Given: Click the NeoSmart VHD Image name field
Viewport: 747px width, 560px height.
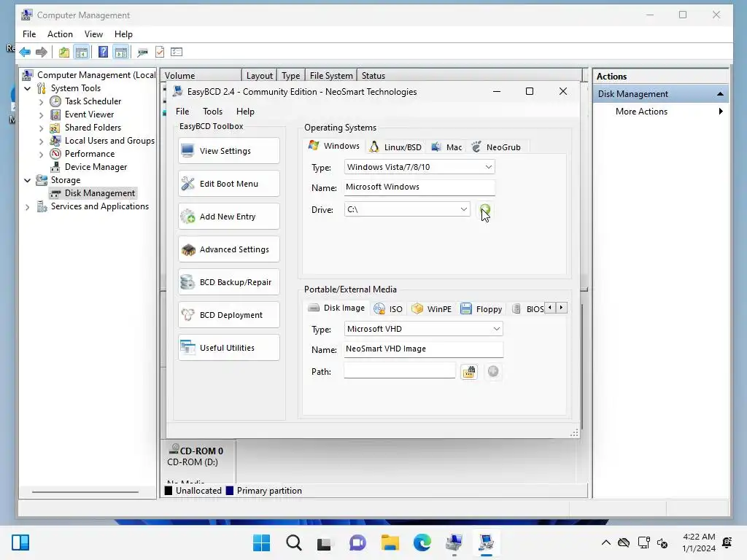Looking at the screenshot, I should tap(424, 349).
